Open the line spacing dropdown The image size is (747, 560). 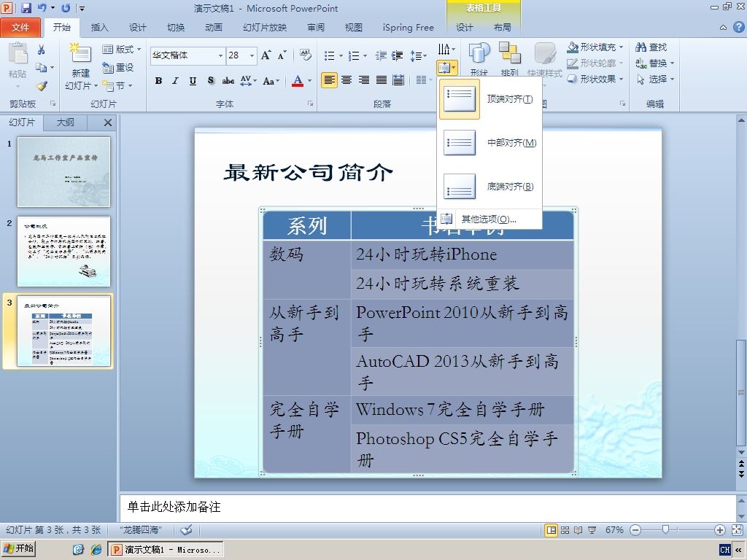tap(419, 56)
